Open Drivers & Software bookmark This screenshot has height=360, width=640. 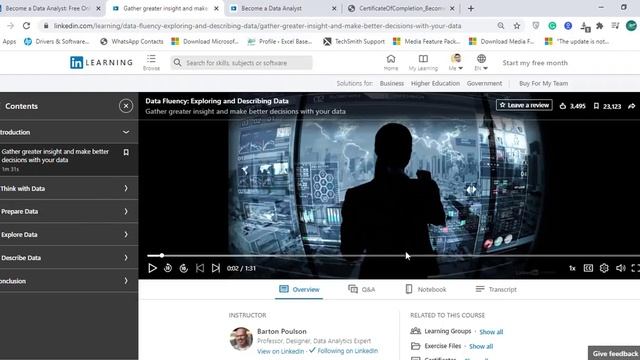(57, 41)
